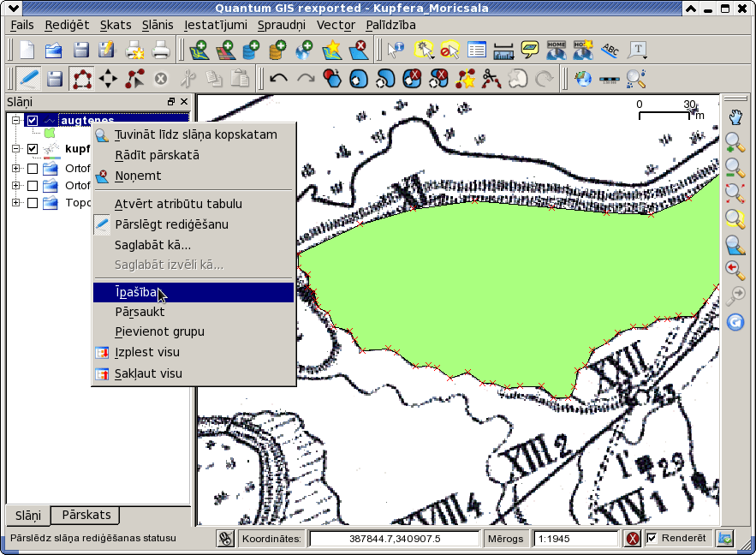The width and height of the screenshot is (756, 555).
Task: Choose Sakļaut visu entry
Action: point(193,373)
